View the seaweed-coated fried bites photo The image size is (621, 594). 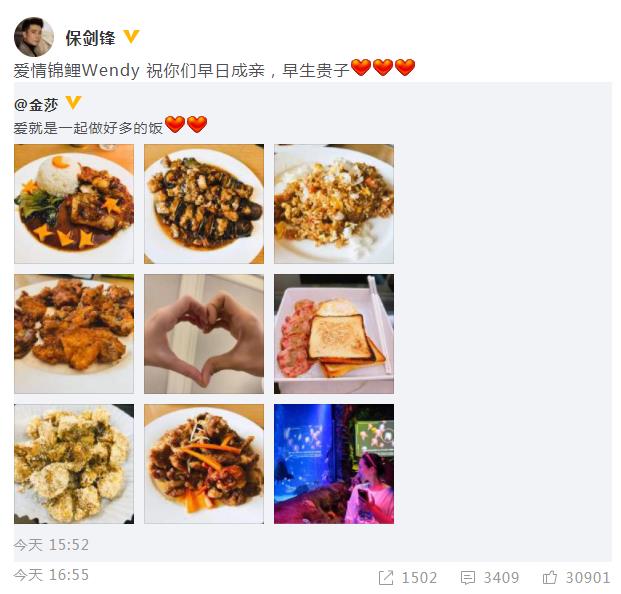pyautogui.click(x=74, y=464)
